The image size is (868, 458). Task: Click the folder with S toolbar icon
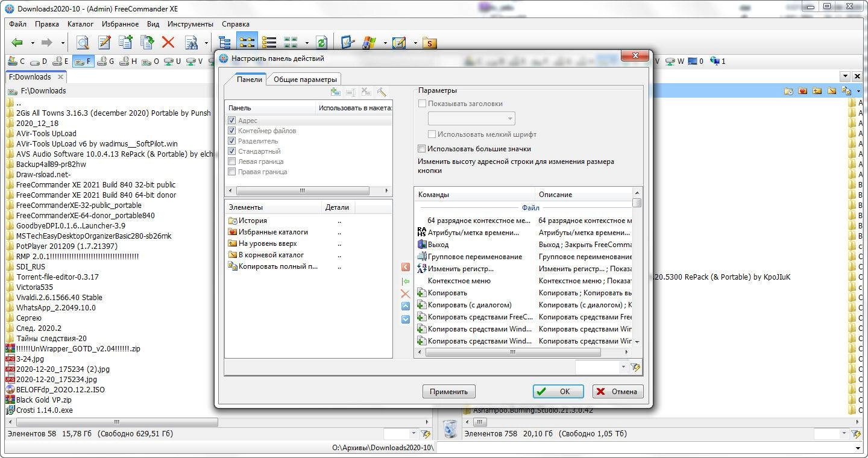(429, 43)
